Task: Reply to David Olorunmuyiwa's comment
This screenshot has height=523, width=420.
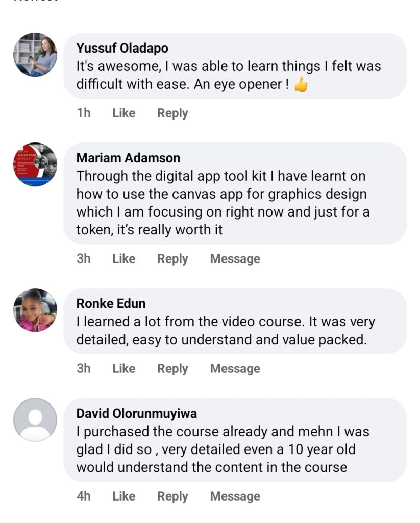Action: (172, 496)
